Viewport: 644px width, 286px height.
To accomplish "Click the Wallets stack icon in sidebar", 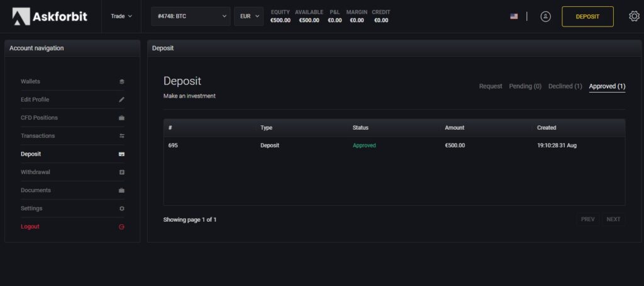I will coord(121,81).
